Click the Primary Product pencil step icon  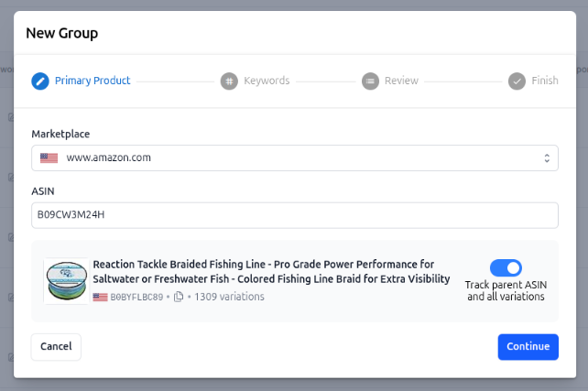pyautogui.click(x=40, y=81)
